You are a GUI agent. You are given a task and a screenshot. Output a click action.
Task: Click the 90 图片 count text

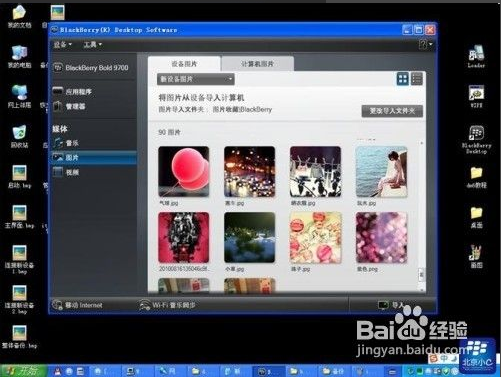[169, 132]
